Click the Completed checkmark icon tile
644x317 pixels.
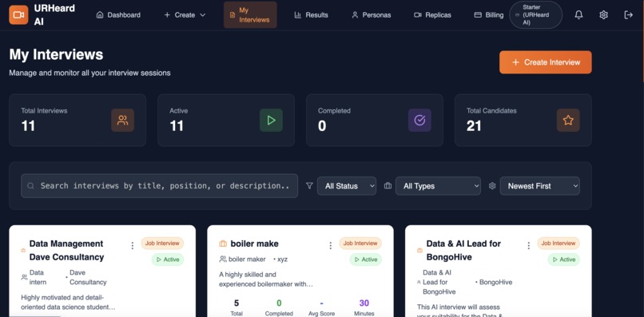pyautogui.click(x=419, y=121)
